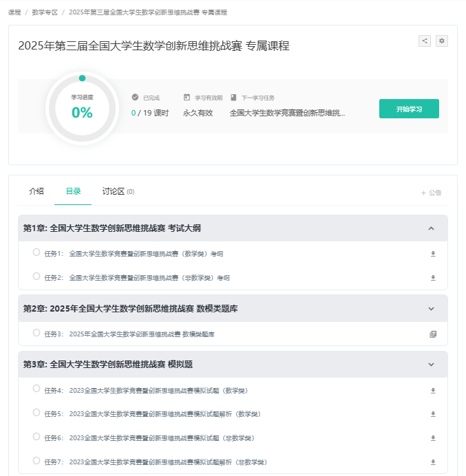The image size is (466, 476).
Task: Download the file for 任务1
Action: pyautogui.click(x=433, y=254)
